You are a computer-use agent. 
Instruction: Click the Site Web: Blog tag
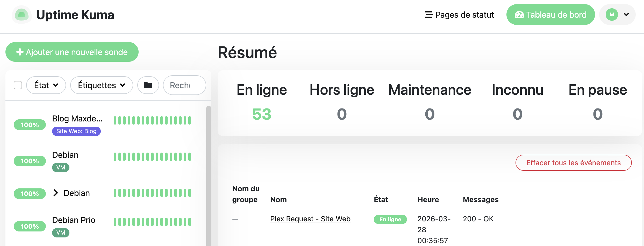[76, 131]
